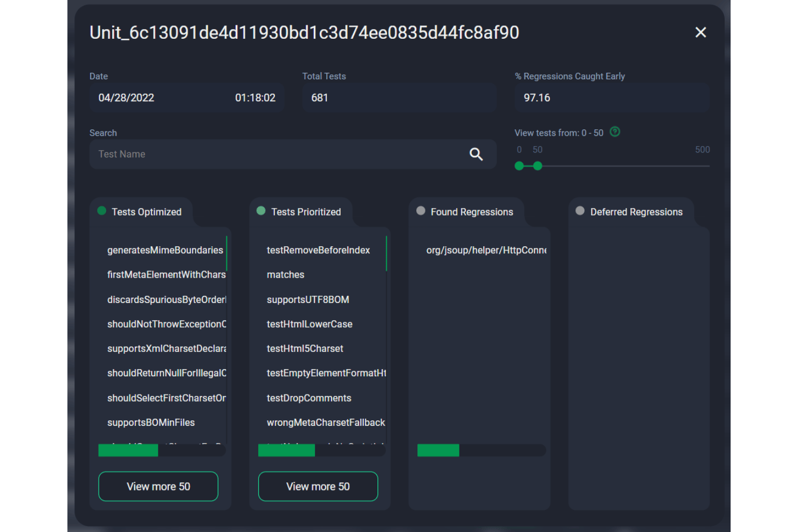Select org/jsoup/helper/HttpConne regression
The image size is (798, 532).
[x=486, y=250]
